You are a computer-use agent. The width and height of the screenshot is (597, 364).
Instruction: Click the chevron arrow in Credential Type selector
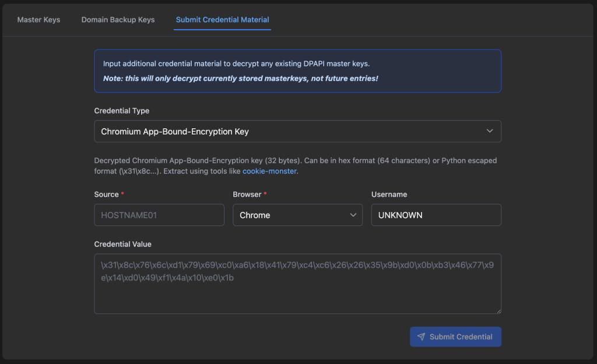490,132
